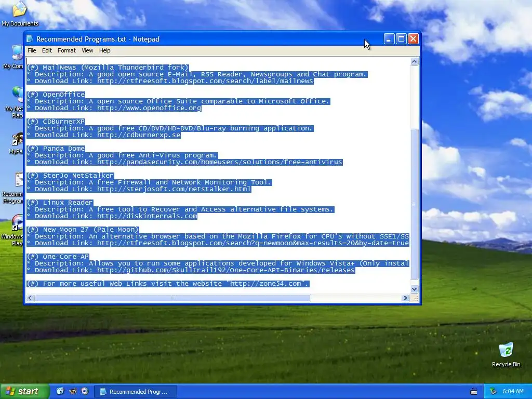Click the Firewall and Network Monitoring description line

pyautogui.click(x=149, y=182)
